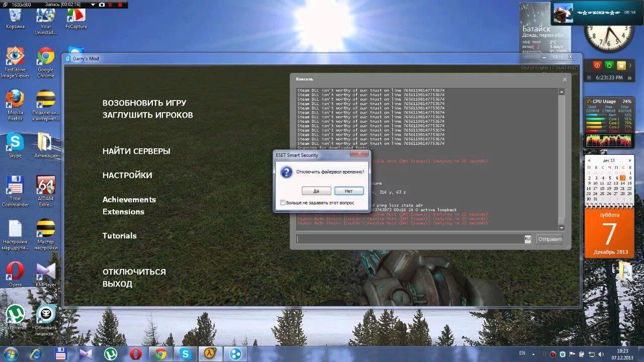Click the RU language indicator in console
The width and height of the screenshot is (644, 362).
click(527, 239)
